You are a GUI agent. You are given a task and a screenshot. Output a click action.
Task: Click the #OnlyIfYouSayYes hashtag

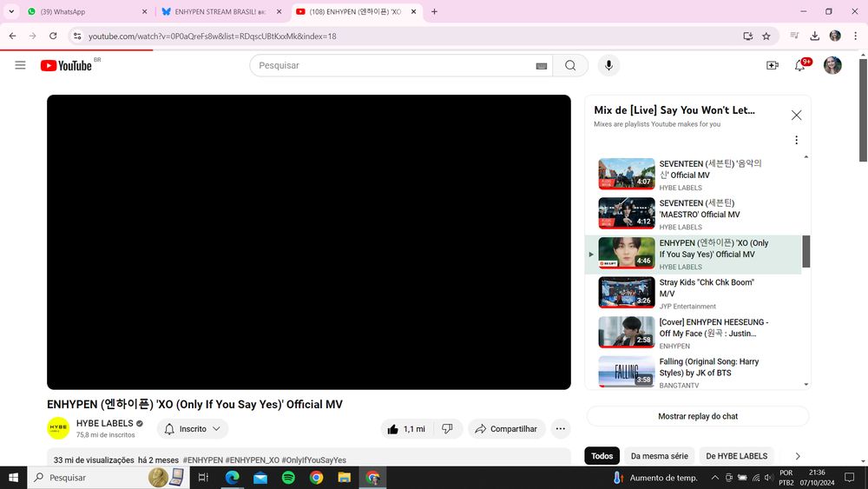314,460
